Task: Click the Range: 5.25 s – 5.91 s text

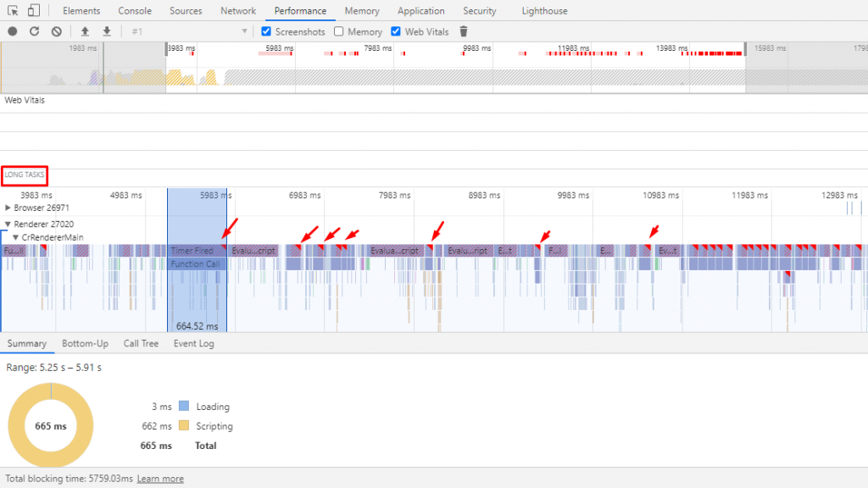Action: [53, 368]
